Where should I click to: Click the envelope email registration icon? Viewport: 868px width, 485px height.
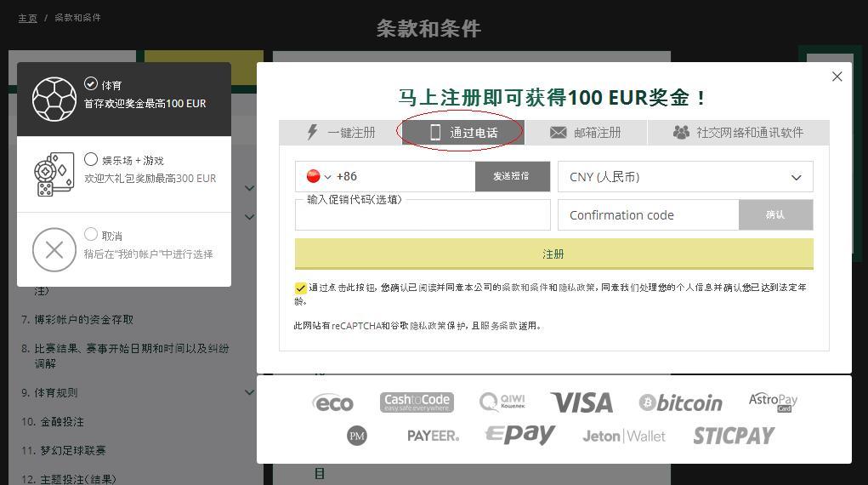[558, 133]
